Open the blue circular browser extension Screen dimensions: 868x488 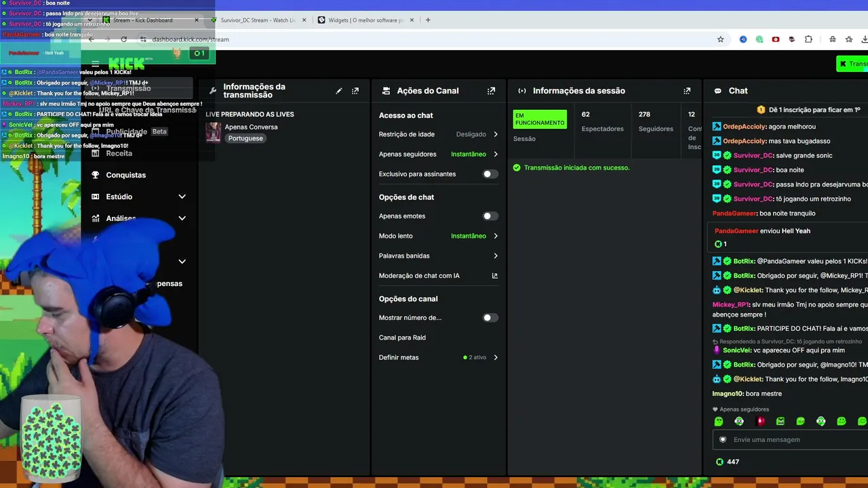pyautogui.click(x=743, y=39)
